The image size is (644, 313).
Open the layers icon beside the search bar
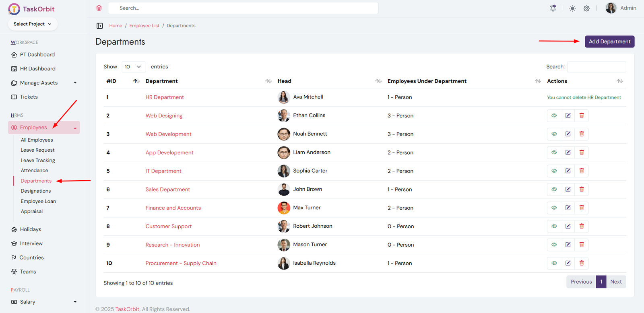[x=99, y=8]
